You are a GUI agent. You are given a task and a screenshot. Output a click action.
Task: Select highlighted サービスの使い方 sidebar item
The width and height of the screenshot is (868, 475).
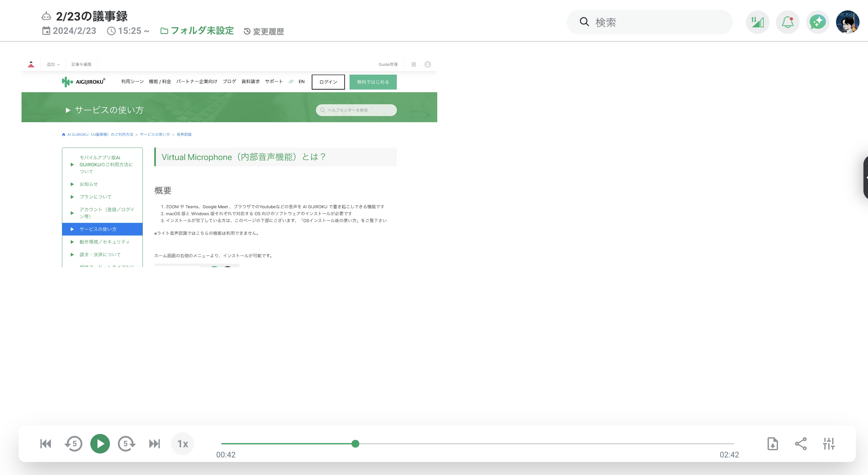pyautogui.click(x=102, y=229)
